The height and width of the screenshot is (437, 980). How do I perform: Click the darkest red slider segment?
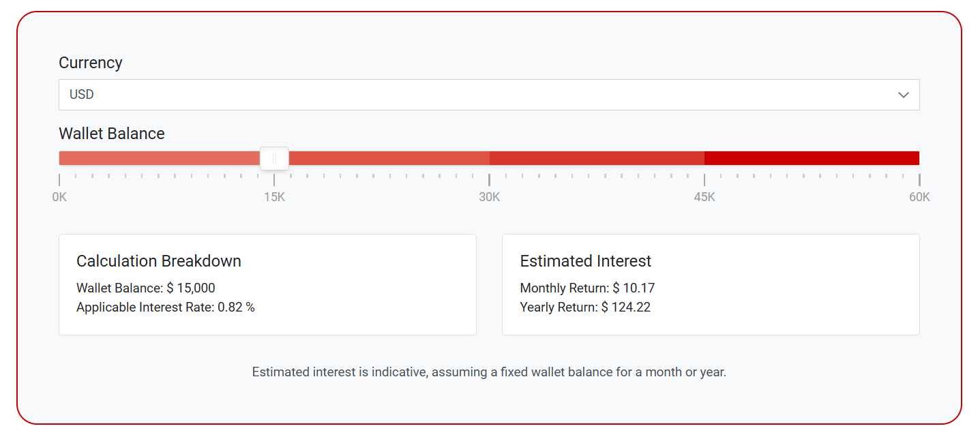(812, 158)
